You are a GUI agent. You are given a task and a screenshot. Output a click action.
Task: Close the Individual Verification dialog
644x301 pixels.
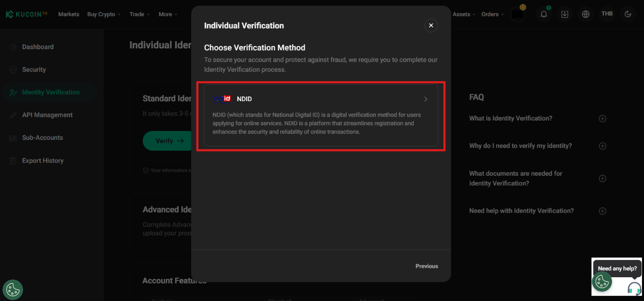(x=431, y=25)
